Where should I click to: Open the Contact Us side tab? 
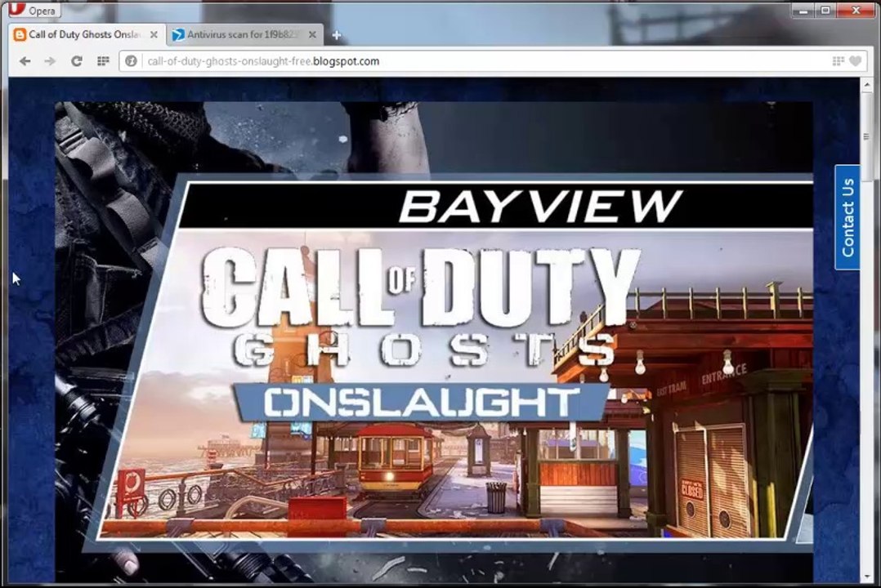point(847,217)
